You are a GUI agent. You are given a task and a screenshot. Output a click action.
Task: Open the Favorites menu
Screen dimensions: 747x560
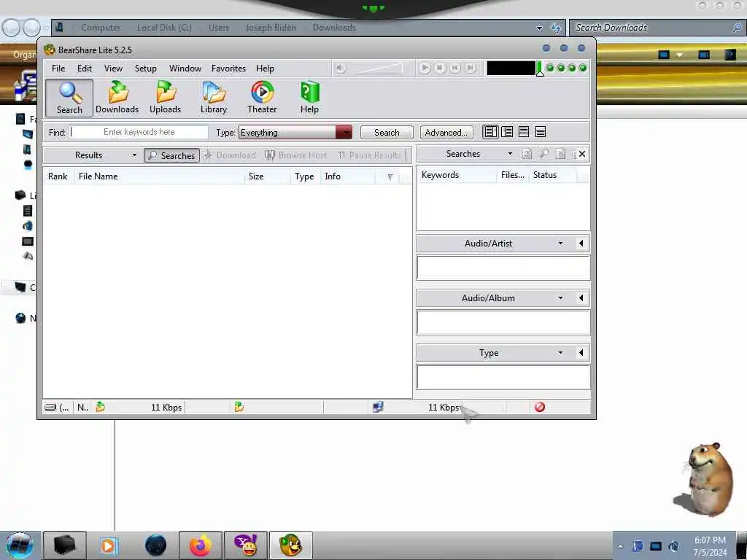pos(228,69)
